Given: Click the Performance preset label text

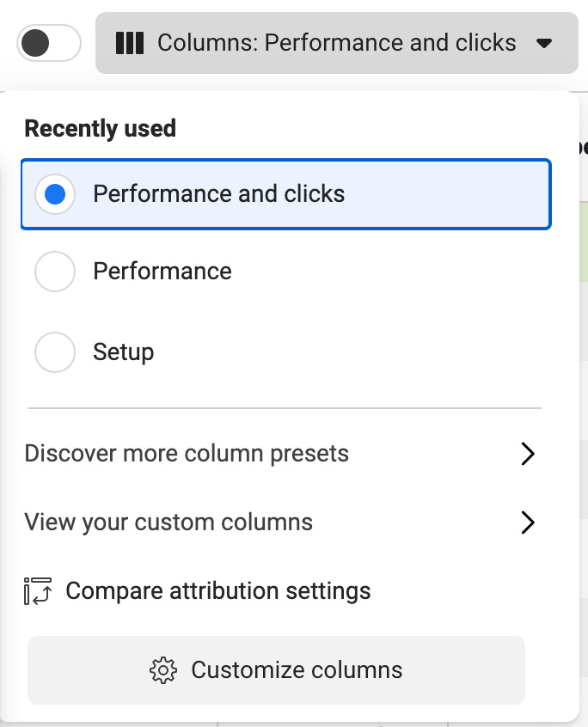Looking at the screenshot, I should pos(162,272).
